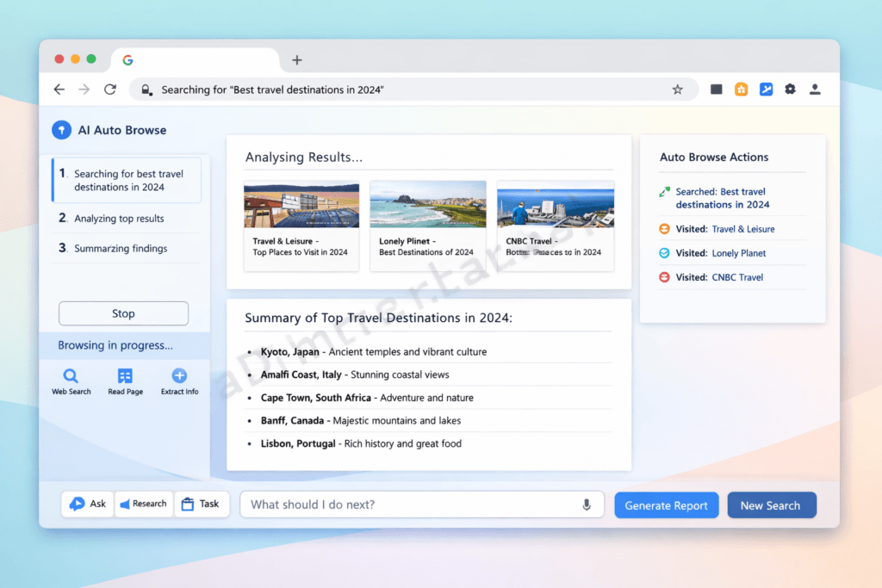Select the Read Page tool
The width and height of the screenshot is (882, 588).
point(125,380)
